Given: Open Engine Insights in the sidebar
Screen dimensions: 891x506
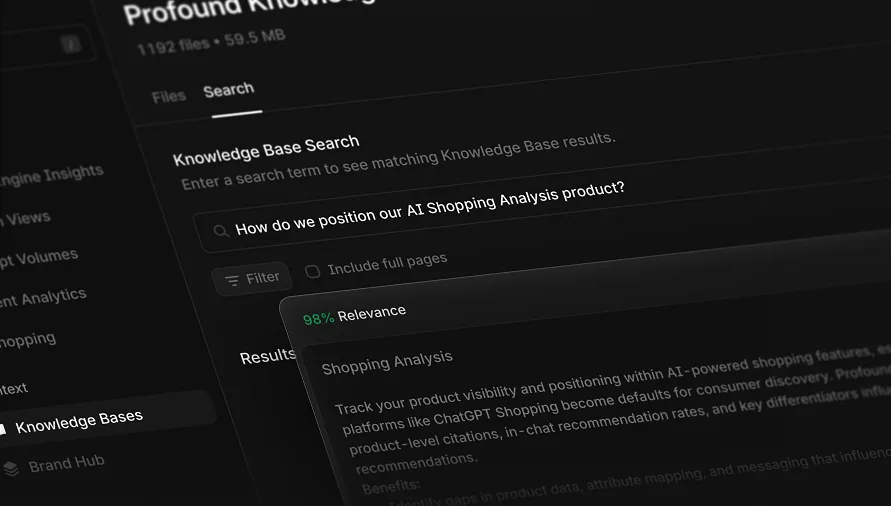Looking at the screenshot, I should (51, 175).
